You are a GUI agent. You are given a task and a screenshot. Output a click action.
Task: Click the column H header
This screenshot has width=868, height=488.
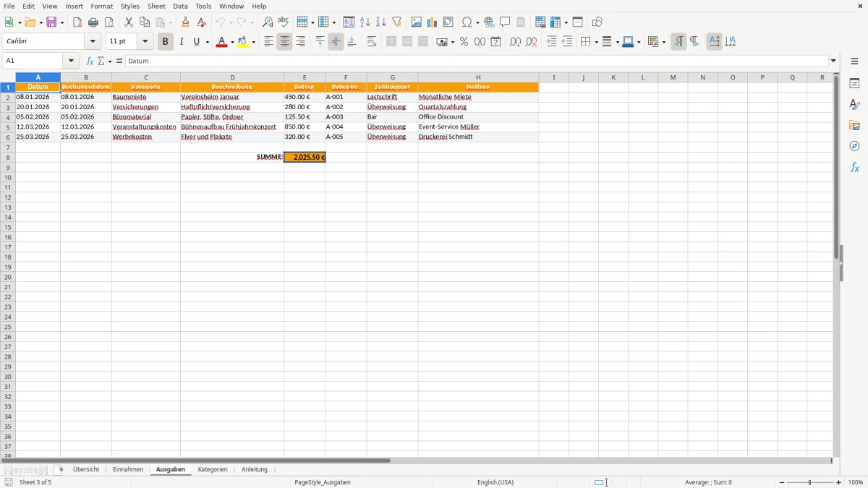tap(478, 77)
